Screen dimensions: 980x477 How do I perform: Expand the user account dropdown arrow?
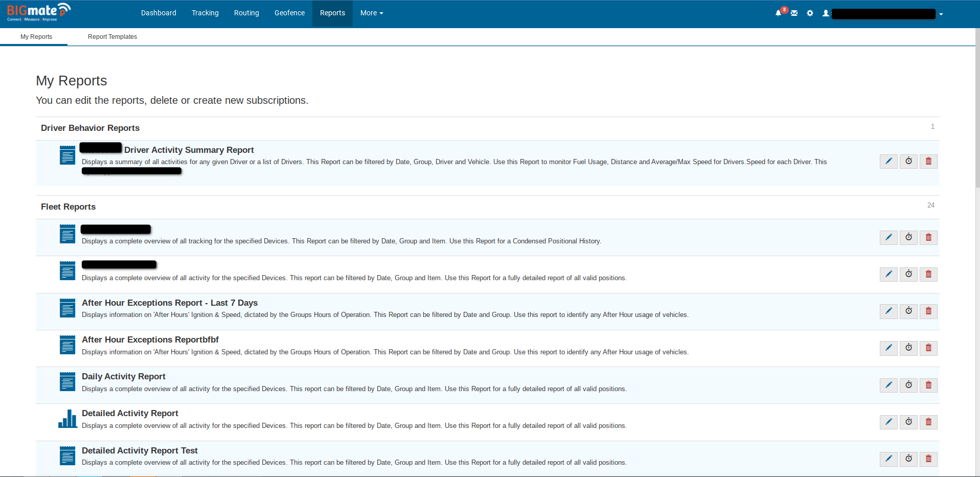tap(941, 14)
